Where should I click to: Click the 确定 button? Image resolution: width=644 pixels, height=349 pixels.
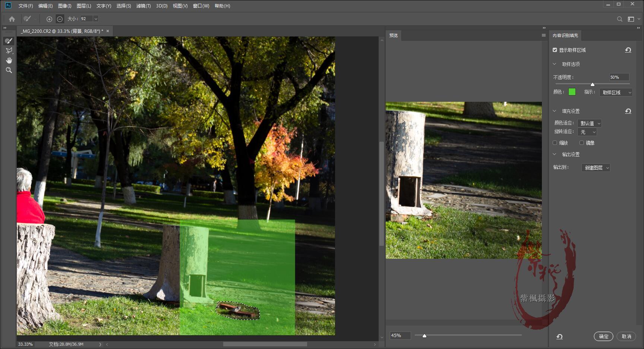point(603,336)
